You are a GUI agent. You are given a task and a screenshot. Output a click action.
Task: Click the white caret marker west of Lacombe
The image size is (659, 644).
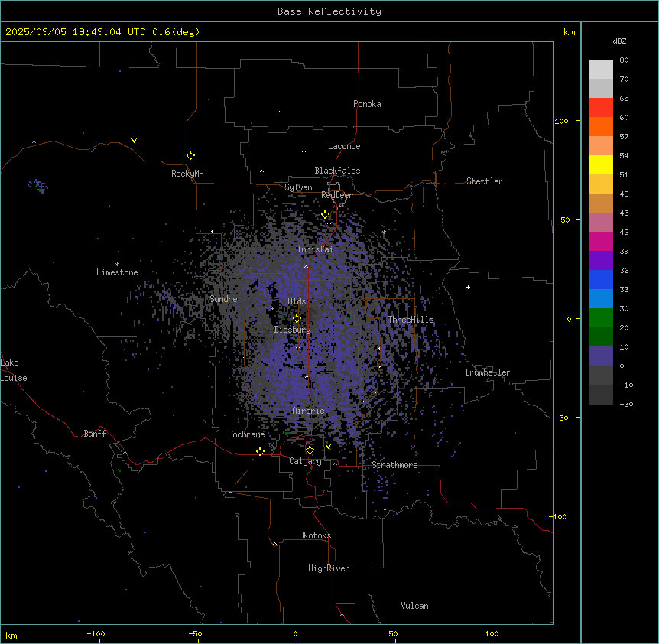click(304, 151)
